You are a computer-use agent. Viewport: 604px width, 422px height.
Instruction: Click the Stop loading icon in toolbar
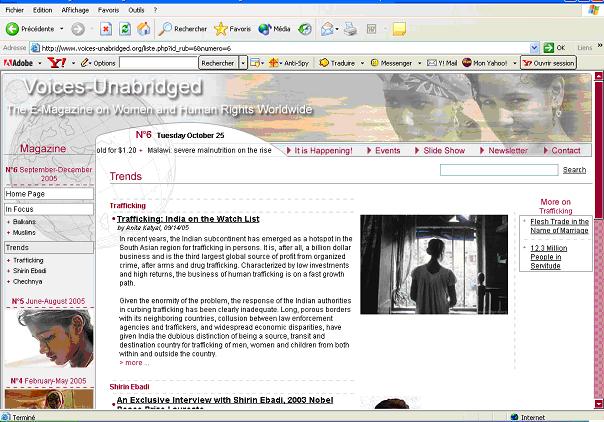106,29
